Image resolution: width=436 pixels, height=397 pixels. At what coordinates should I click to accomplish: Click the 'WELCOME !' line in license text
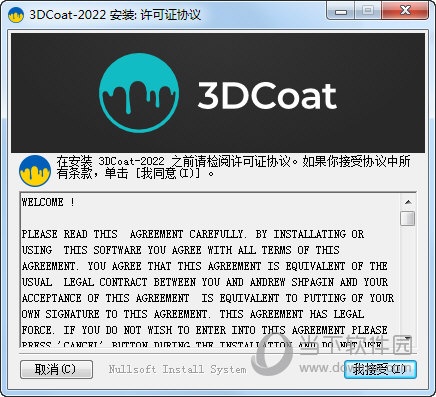click(48, 202)
